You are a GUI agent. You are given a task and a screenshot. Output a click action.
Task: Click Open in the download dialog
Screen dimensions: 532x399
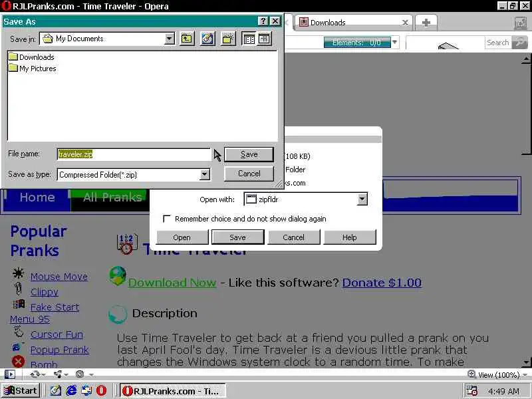click(182, 237)
